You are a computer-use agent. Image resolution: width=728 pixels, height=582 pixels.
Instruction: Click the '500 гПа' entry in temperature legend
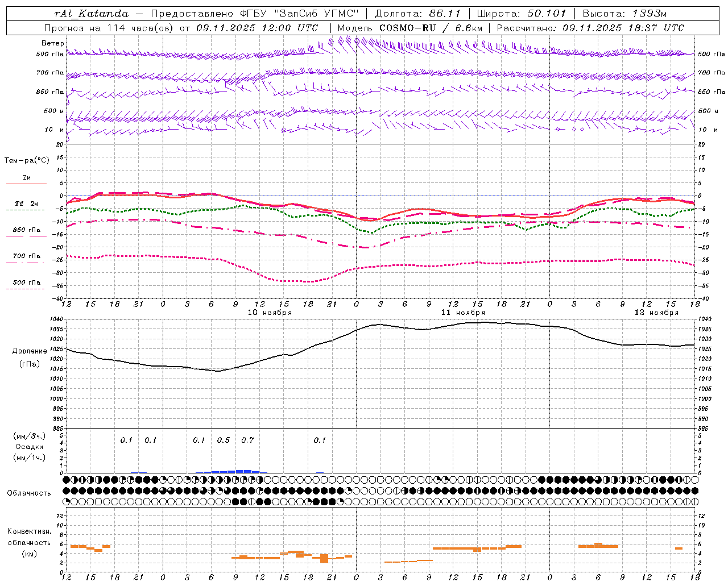pos(27,282)
